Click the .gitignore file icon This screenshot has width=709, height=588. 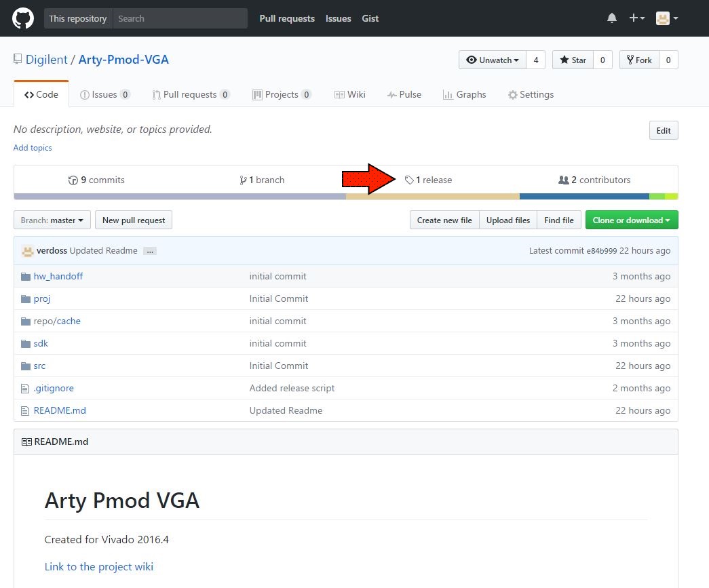[25, 388]
